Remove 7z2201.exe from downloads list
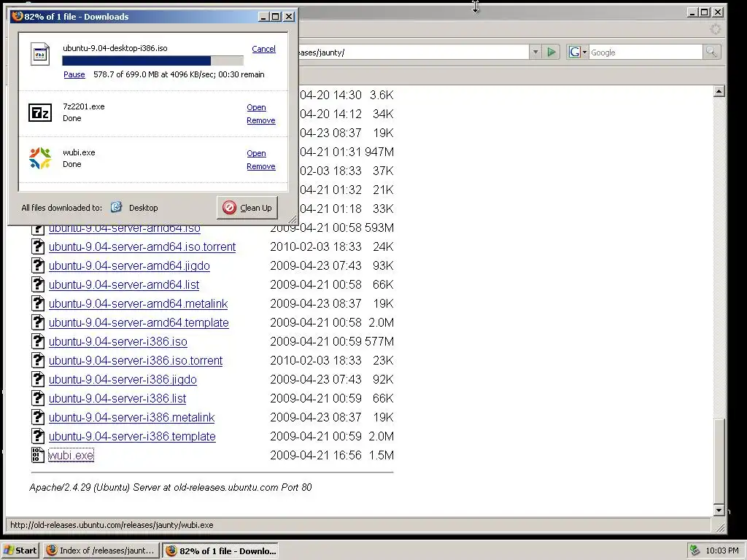This screenshot has width=747, height=560. [x=261, y=120]
